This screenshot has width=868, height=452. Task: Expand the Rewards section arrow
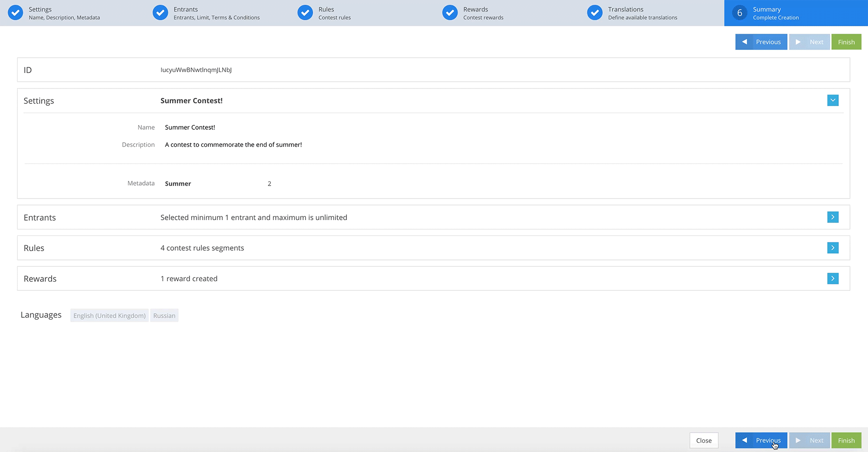point(832,278)
